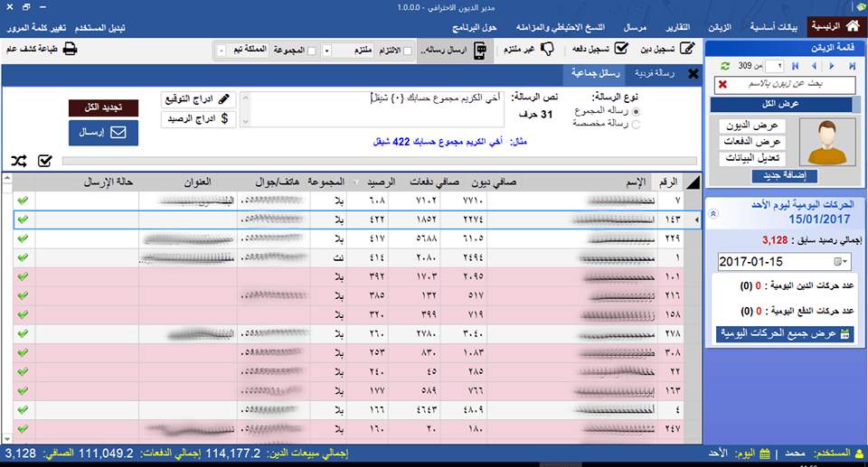Switch to the رسائل جماعية tab
868x467 pixels.
(x=596, y=73)
